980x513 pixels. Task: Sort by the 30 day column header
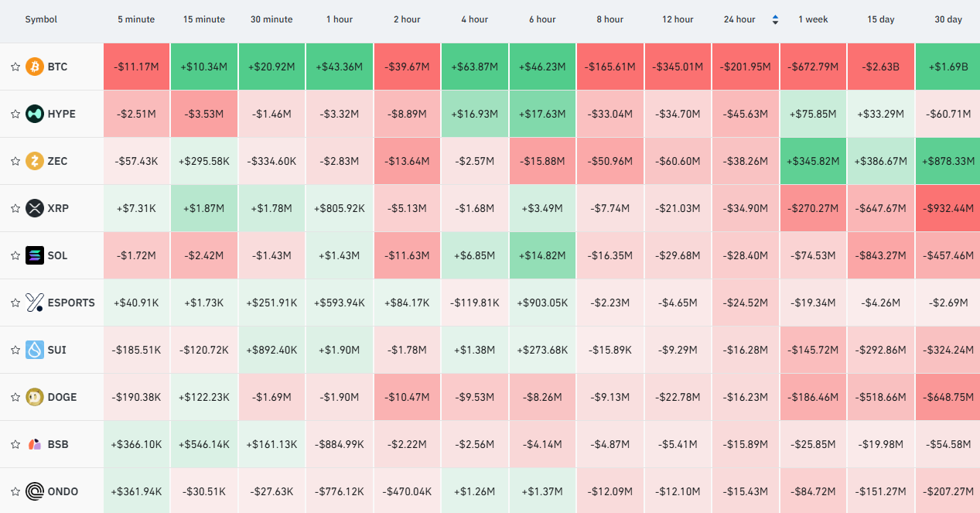(948, 19)
